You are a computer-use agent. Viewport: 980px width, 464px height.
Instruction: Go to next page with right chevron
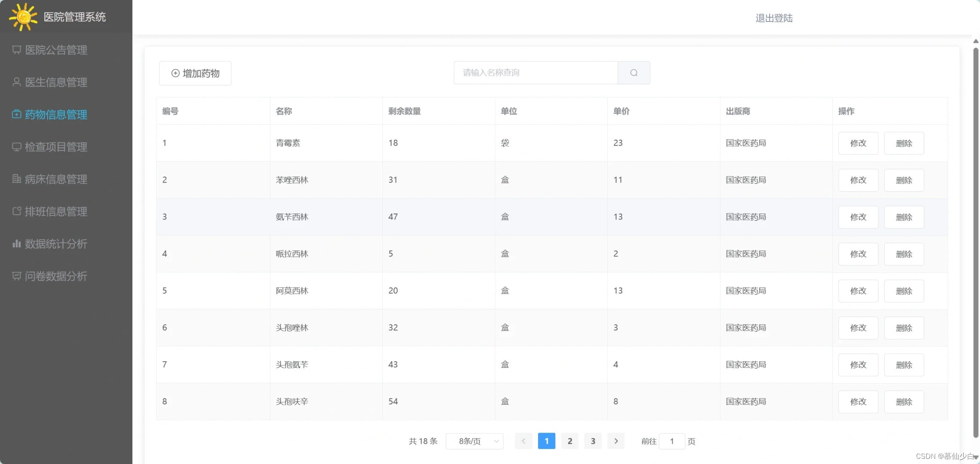616,441
